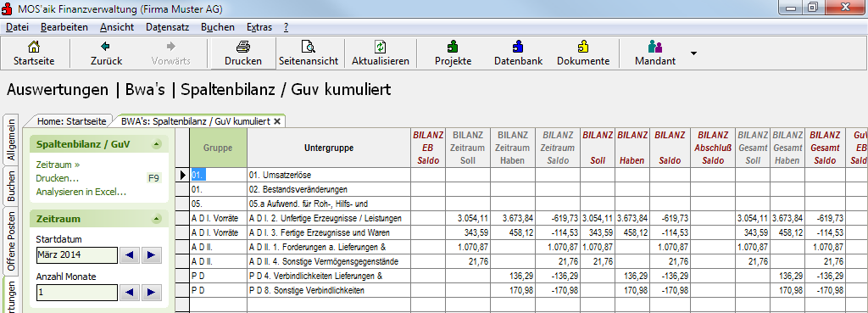Image resolution: width=868 pixels, height=313 pixels.
Task: Click BILANZ Gesamt Saldo column header
Action: [825, 148]
